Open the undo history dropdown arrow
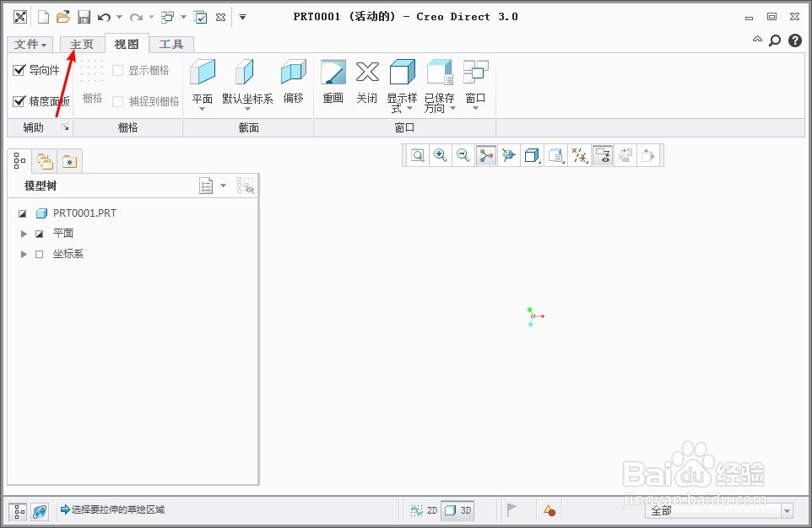This screenshot has height=528, width=812. click(x=120, y=17)
